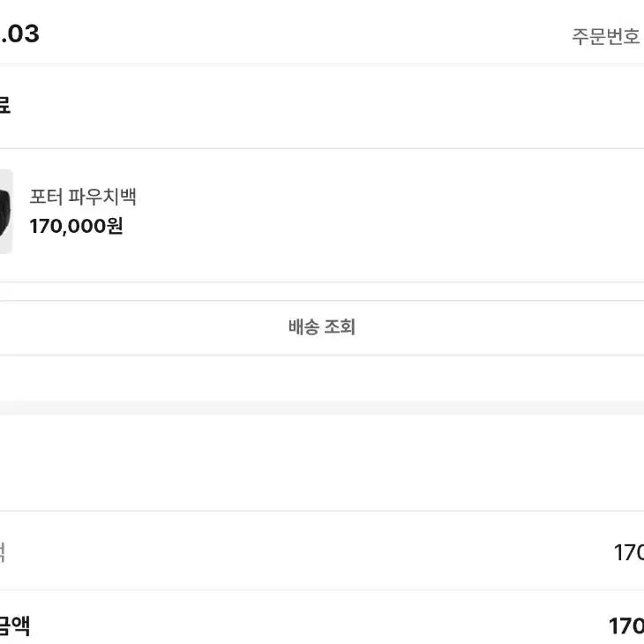Click the empty white section under the gray band

coord(321,461)
